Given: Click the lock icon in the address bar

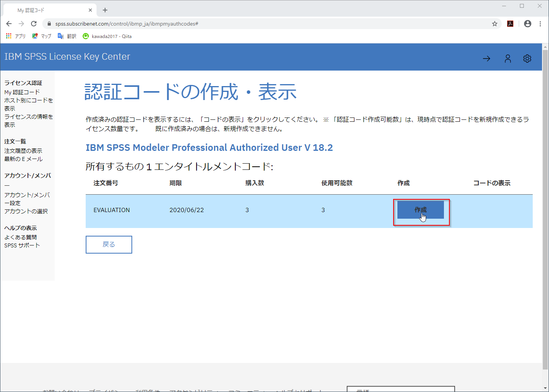Looking at the screenshot, I should (x=49, y=24).
